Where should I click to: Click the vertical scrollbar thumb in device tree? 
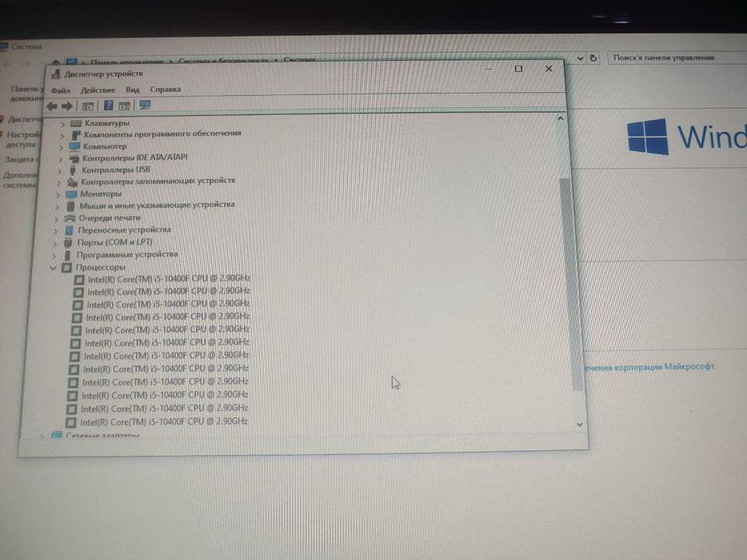569,284
